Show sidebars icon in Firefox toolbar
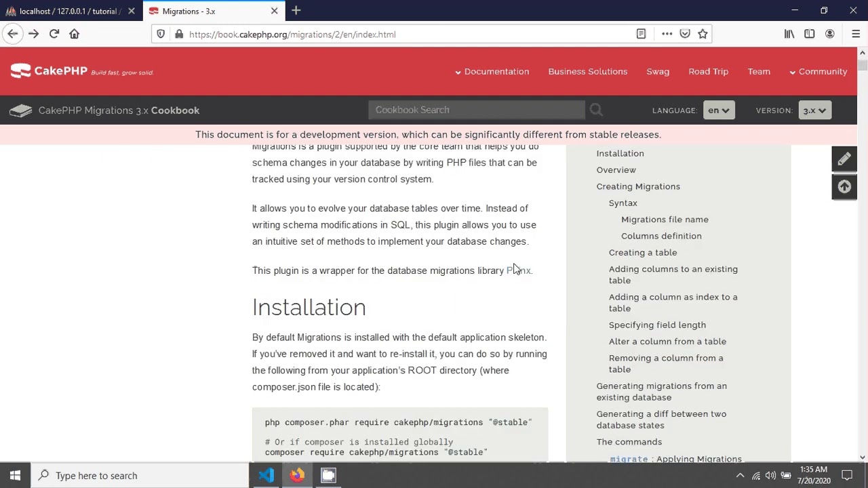 810,34
